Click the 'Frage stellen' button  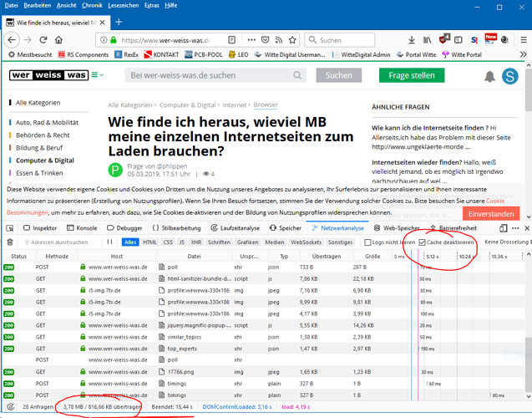coord(412,75)
